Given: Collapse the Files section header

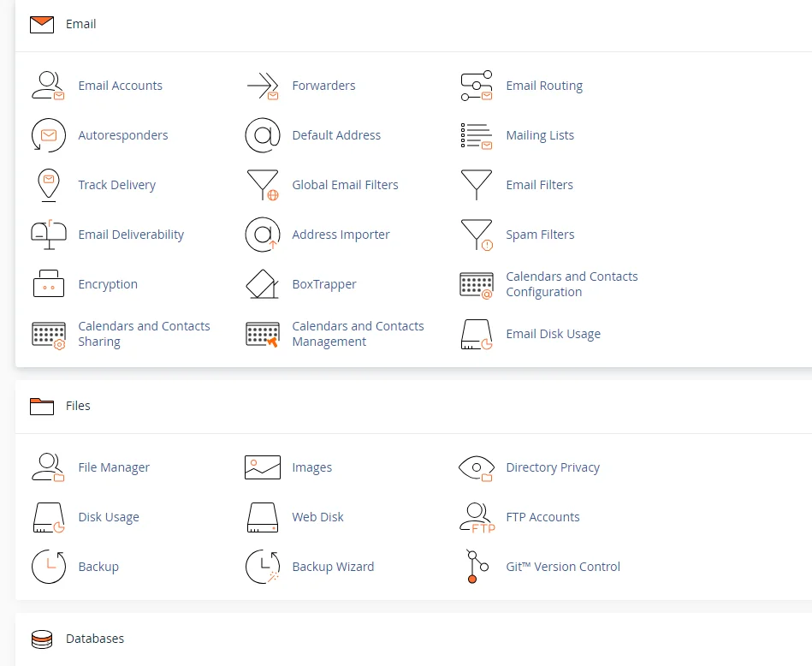Looking at the screenshot, I should click(x=77, y=405).
